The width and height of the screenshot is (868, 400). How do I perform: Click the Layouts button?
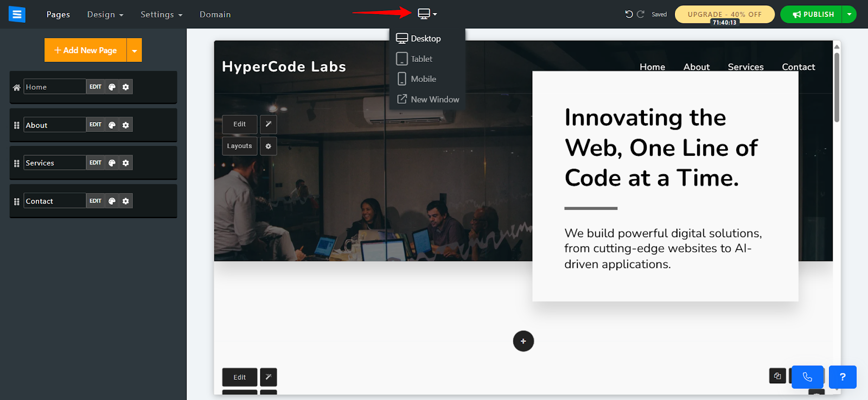click(x=240, y=146)
